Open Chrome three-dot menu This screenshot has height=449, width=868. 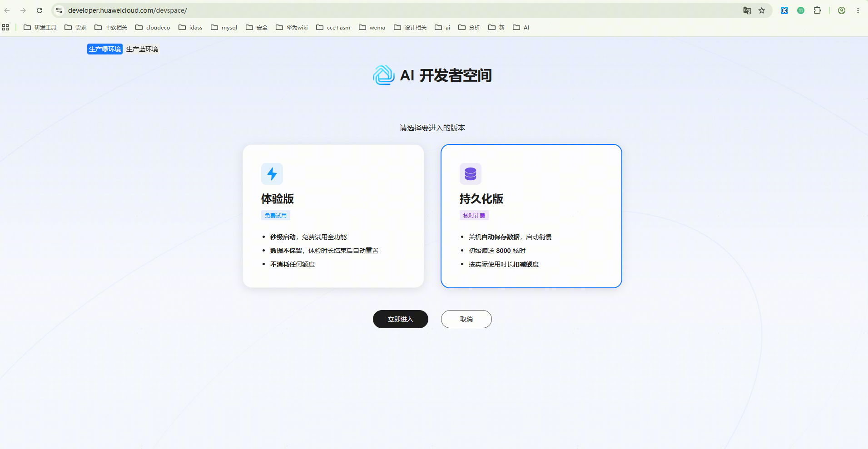[858, 10]
